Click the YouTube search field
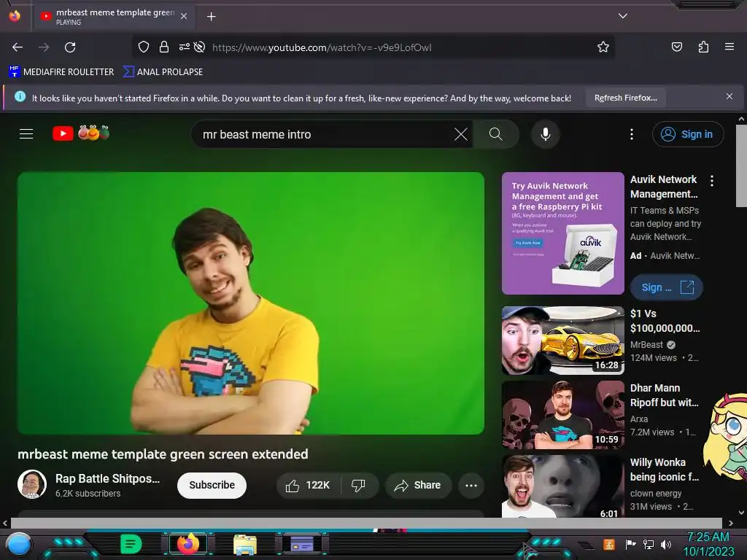The width and height of the screenshot is (747, 560). click(x=324, y=134)
